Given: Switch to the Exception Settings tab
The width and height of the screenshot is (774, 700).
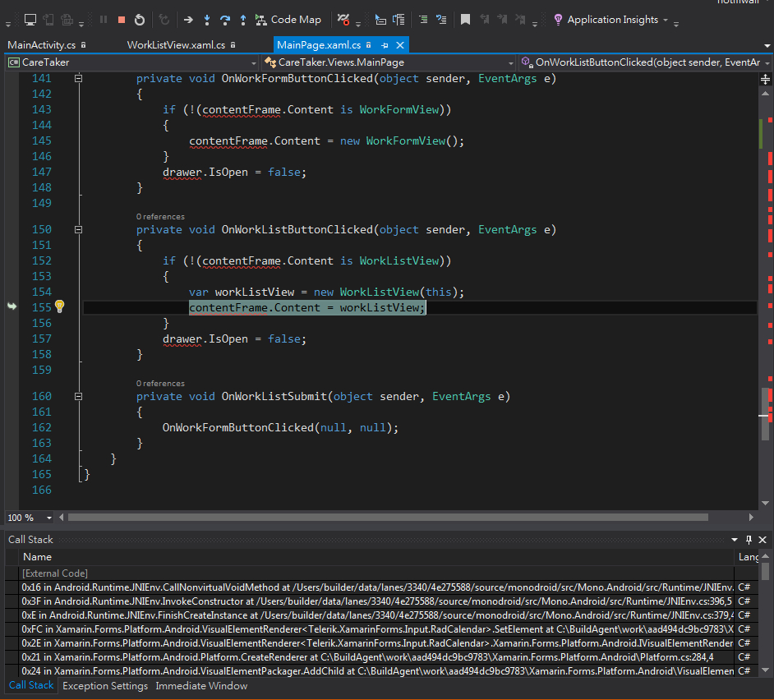Looking at the screenshot, I should click(105, 685).
